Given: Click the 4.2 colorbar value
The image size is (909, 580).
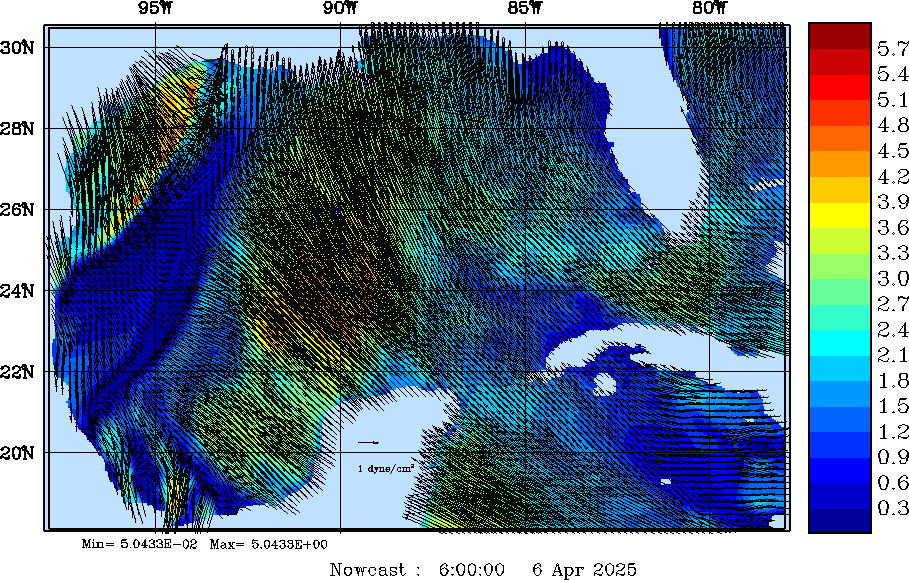Looking at the screenshot, I should [893, 176].
